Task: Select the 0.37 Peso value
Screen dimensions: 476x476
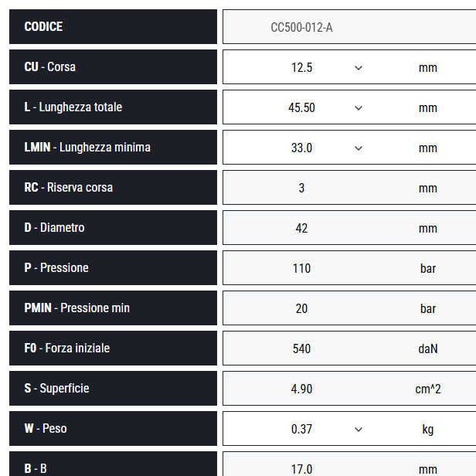Action: [301, 429]
